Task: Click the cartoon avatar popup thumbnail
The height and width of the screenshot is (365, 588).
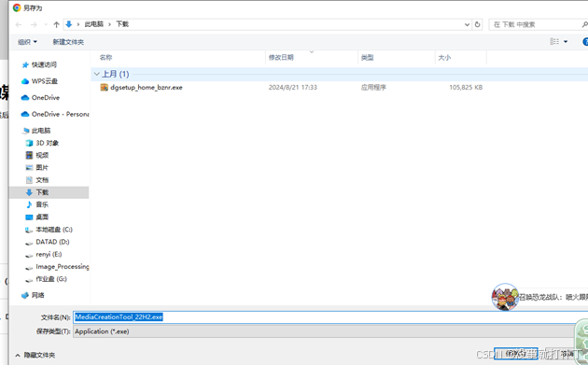Action: click(505, 297)
